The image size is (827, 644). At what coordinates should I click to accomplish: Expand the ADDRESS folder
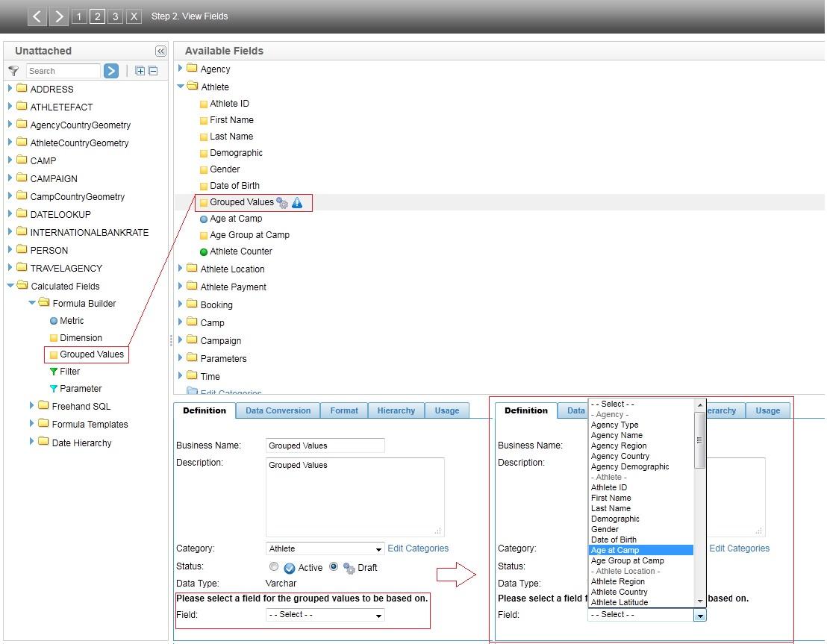pos(10,89)
